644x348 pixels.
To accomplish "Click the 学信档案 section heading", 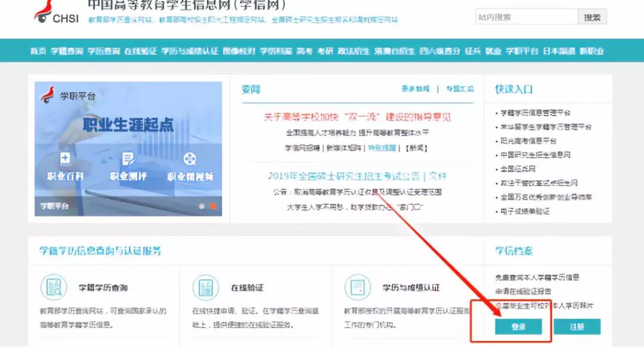I will click(514, 251).
